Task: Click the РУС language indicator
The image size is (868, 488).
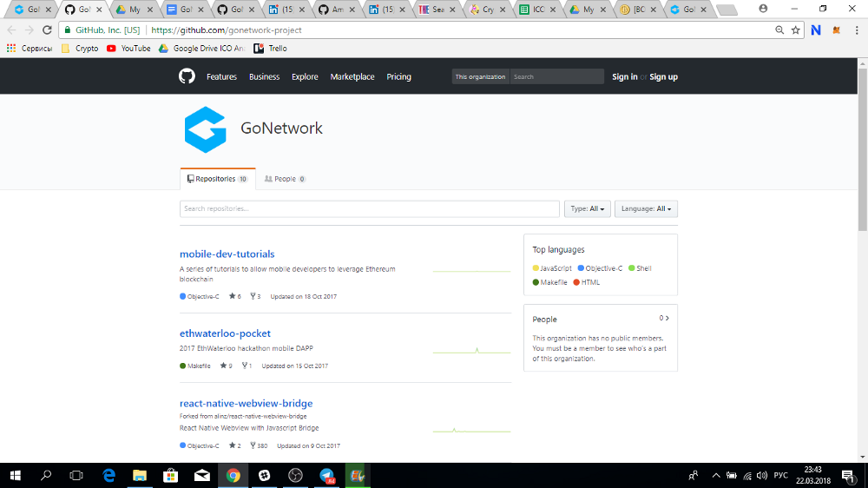Action: (780, 475)
